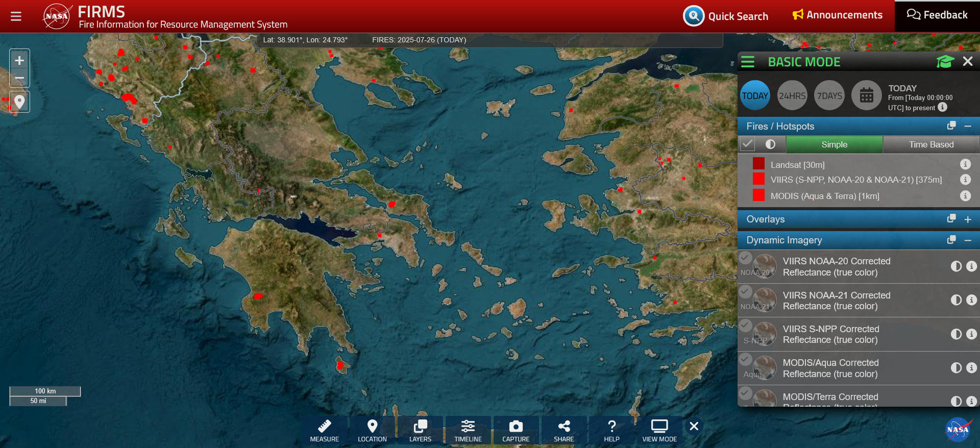Toggle the Fires/Hotspots visibility checkbox
This screenshot has height=448, width=980.
[748, 144]
